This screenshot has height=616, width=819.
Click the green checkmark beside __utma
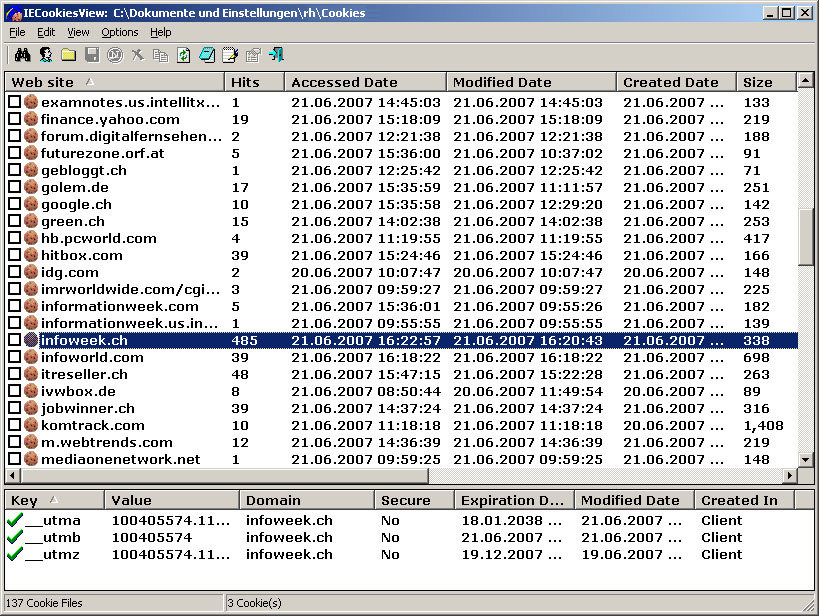click(15, 520)
